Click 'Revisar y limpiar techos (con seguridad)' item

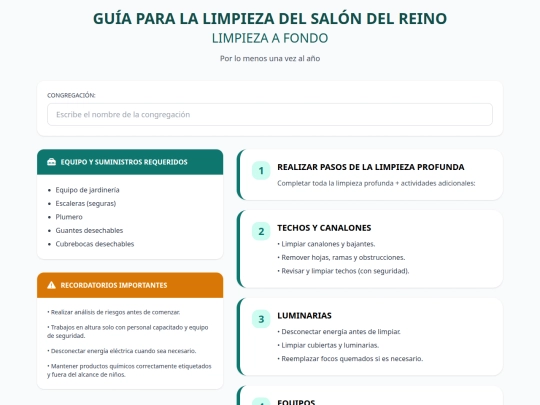343,271
